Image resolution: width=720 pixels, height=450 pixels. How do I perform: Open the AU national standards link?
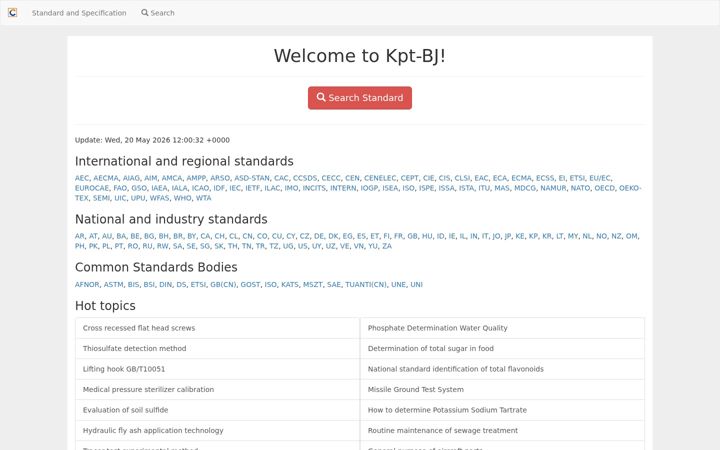(107, 236)
